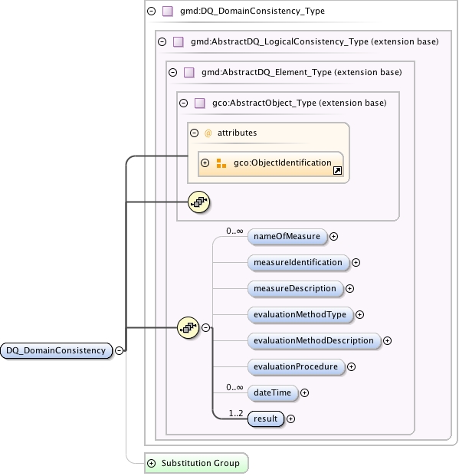This screenshot has height=476, width=459.
Task: Collapse the DQ_DomainConsistency root element
Action: (x=120, y=350)
